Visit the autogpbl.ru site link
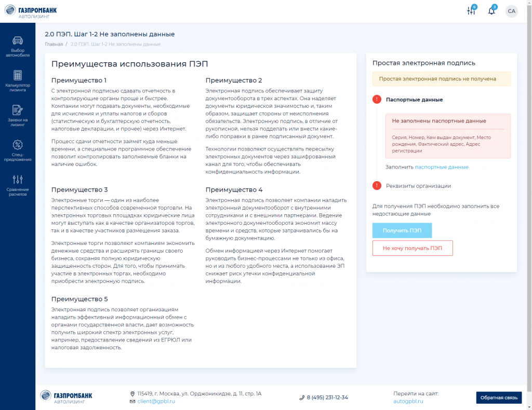Image resolution: width=532 pixels, height=410 pixels. (408, 401)
